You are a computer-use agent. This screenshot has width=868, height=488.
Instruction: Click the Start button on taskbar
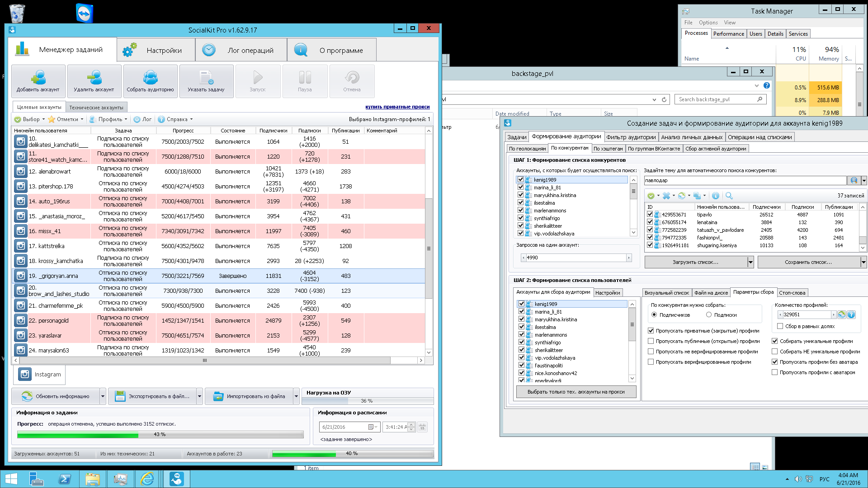pyautogui.click(x=11, y=479)
